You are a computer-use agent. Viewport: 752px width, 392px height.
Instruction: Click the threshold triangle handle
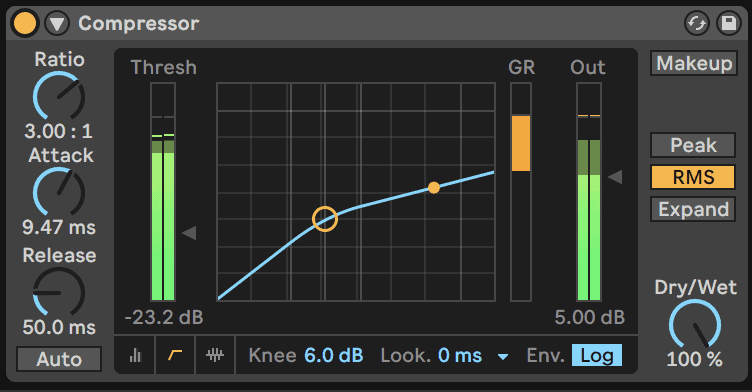[x=189, y=233]
